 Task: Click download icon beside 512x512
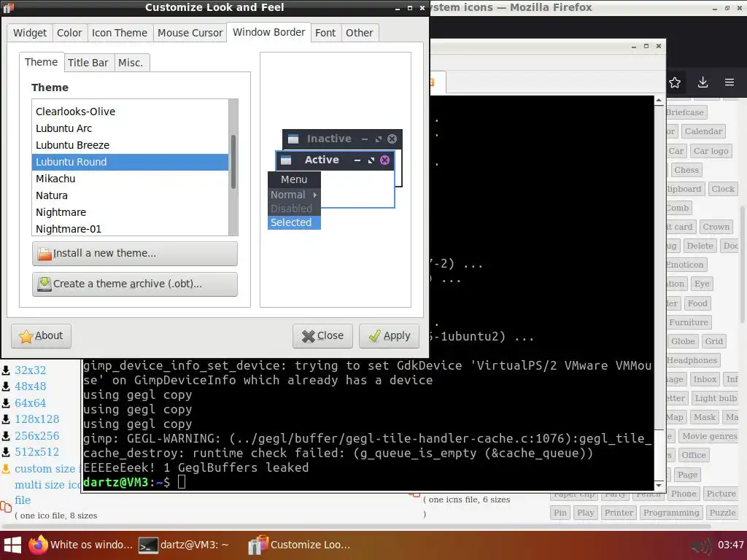[x=6, y=452]
